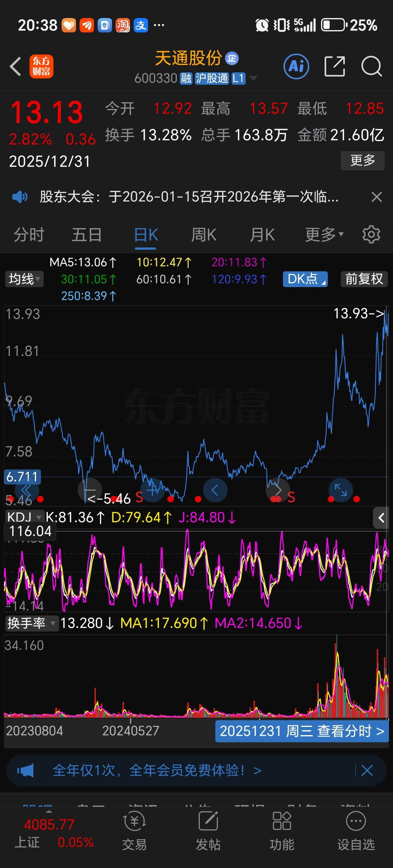Tap MA5:13.06 moving average value
This screenshot has width=393, height=868.
[x=83, y=262]
